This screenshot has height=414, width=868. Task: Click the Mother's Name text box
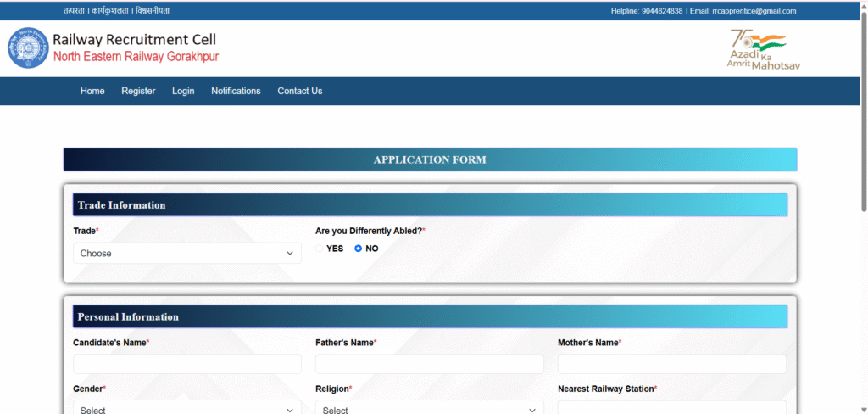671,364
